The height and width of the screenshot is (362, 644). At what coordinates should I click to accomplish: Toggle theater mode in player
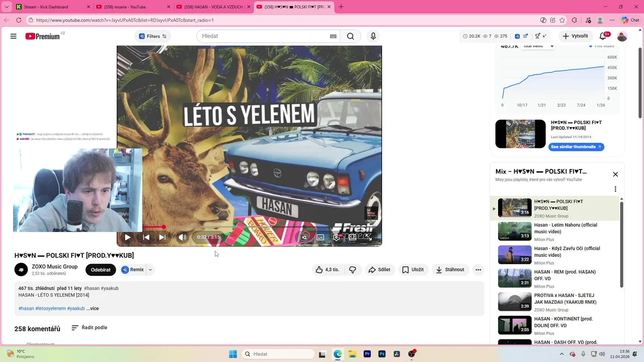coord(353,237)
